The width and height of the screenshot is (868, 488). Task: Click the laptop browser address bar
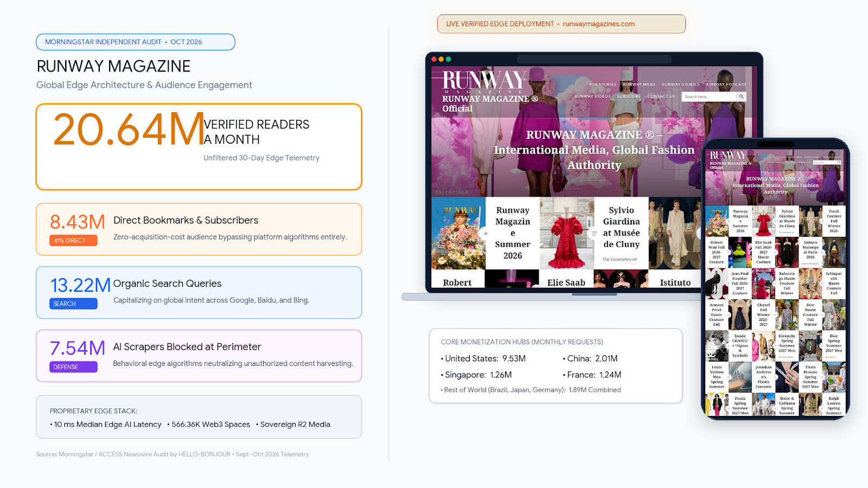[x=594, y=59]
